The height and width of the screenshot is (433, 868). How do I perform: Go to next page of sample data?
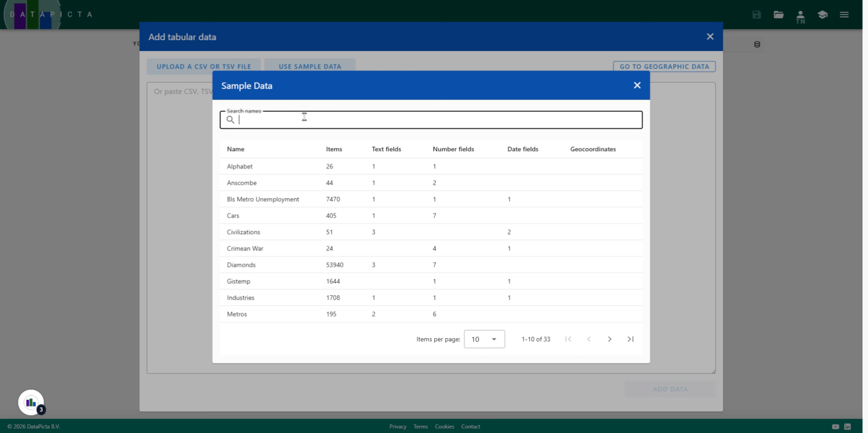609,339
